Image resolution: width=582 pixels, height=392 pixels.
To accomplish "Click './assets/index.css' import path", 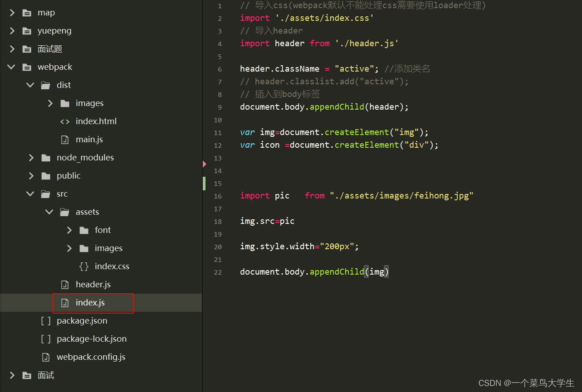I will [324, 18].
